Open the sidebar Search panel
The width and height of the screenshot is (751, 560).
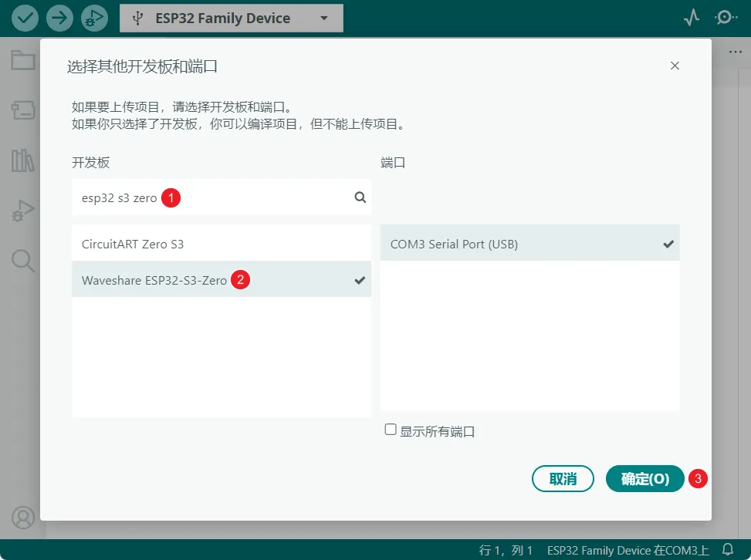pos(22,261)
